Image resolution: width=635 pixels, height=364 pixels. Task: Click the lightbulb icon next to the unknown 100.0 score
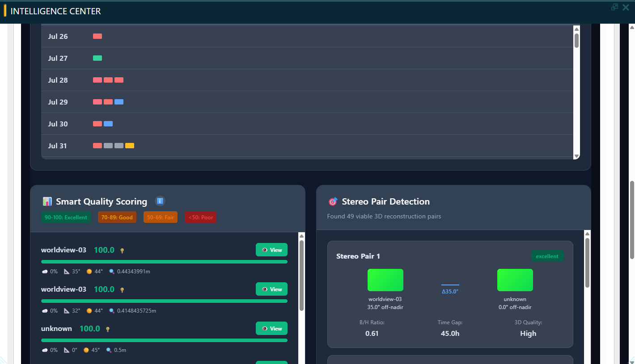click(108, 329)
